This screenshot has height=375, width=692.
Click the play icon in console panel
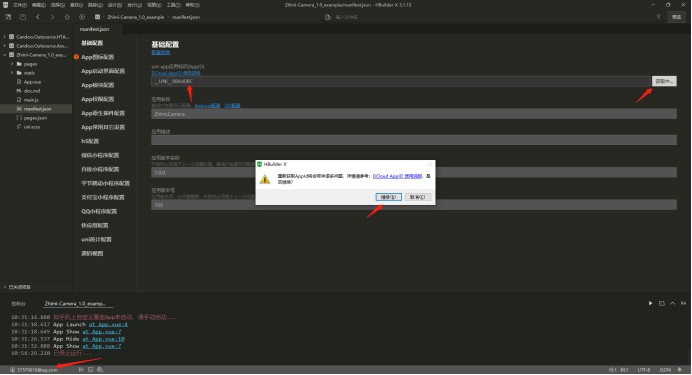tap(650, 303)
